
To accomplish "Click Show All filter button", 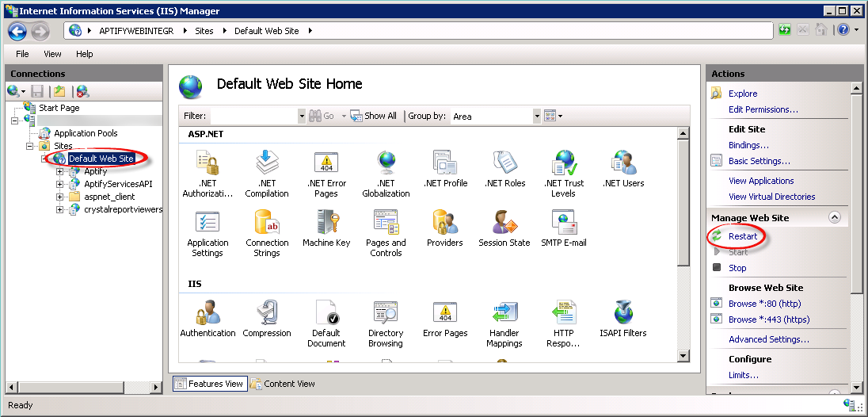I will pyautogui.click(x=374, y=116).
